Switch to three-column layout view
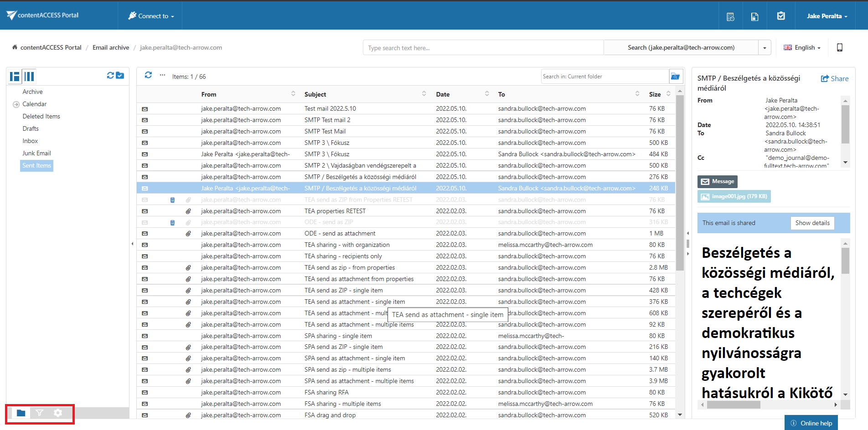The image size is (868, 430). tap(29, 77)
